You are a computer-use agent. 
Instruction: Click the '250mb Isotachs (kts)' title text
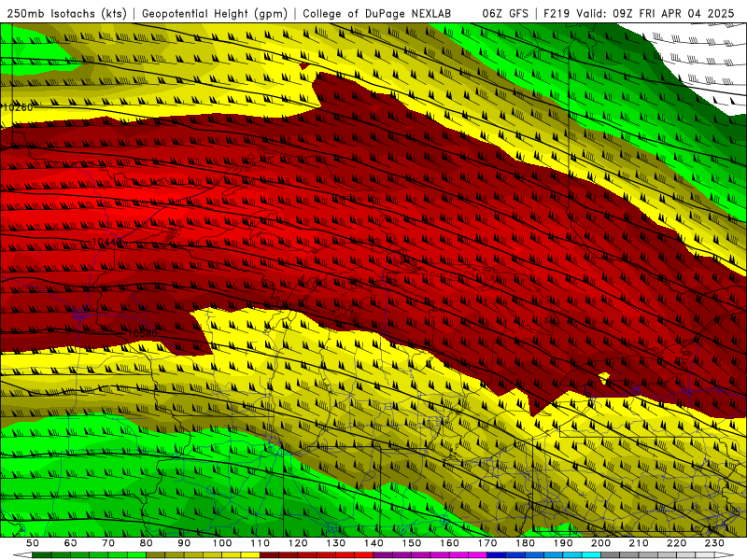tap(66, 14)
